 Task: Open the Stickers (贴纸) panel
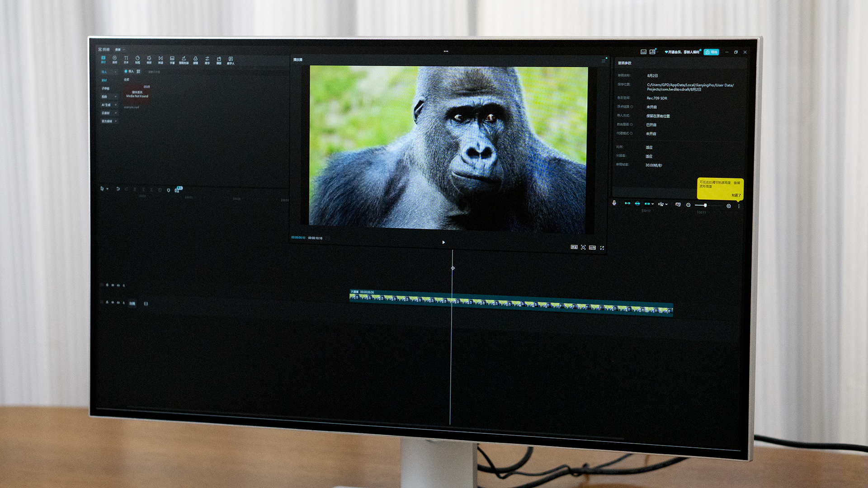[x=137, y=60]
